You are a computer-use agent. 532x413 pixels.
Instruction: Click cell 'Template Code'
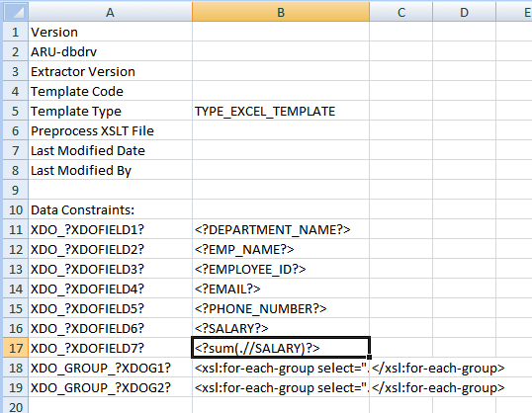click(111, 91)
